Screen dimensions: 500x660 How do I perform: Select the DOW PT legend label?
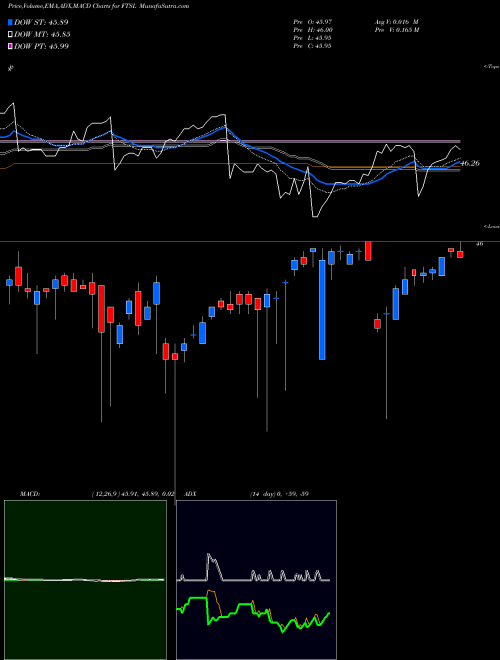(x=41, y=46)
